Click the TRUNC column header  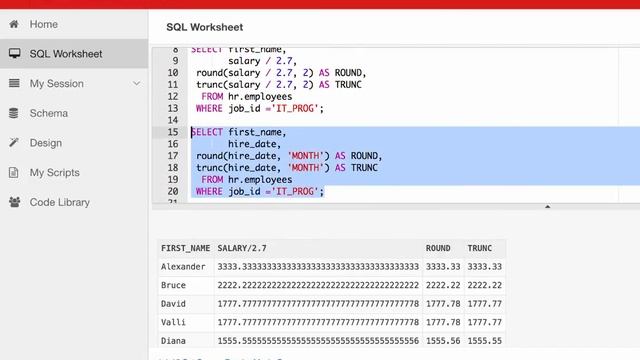(x=480, y=248)
